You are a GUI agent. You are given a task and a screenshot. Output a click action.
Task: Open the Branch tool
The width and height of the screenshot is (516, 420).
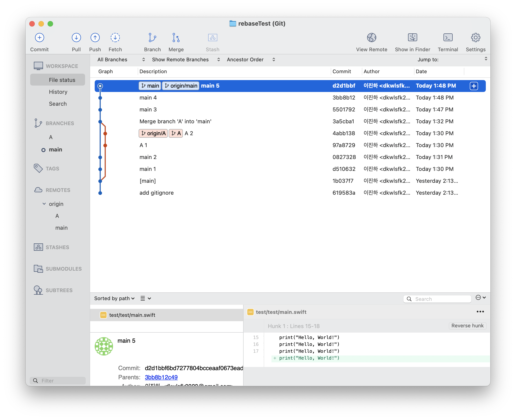pyautogui.click(x=152, y=38)
